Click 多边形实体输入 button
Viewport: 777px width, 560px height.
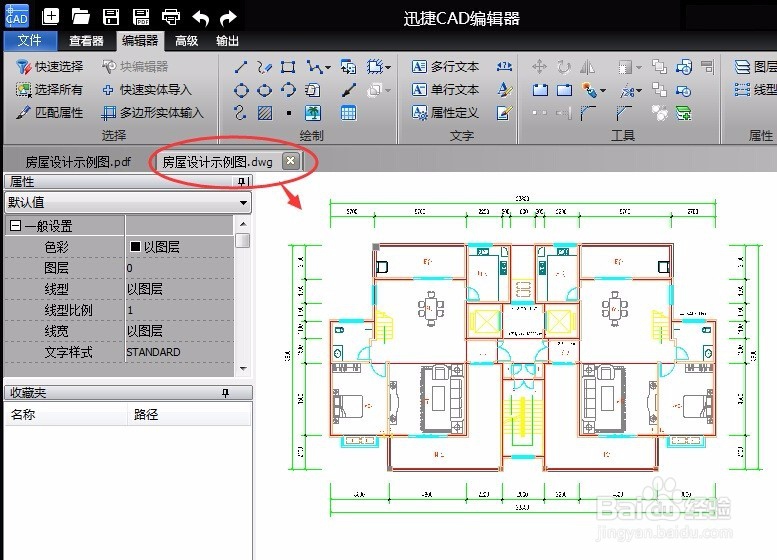coord(153,113)
